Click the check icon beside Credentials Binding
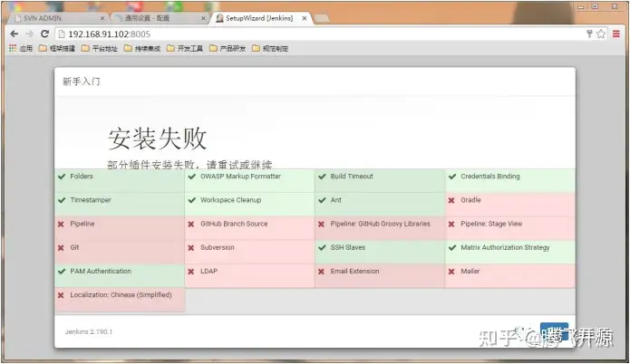The image size is (630, 364). click(x=452, y=177)
